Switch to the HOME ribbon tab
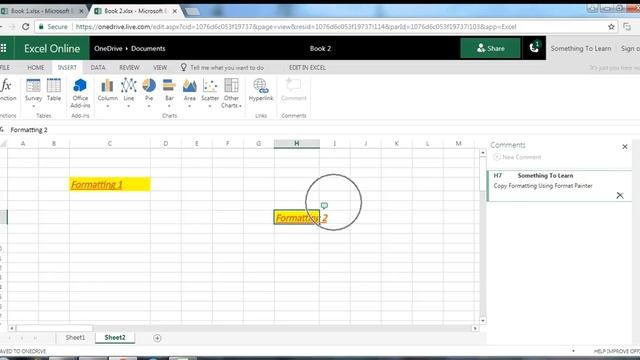Screen dimensions: 640x360 36,67
